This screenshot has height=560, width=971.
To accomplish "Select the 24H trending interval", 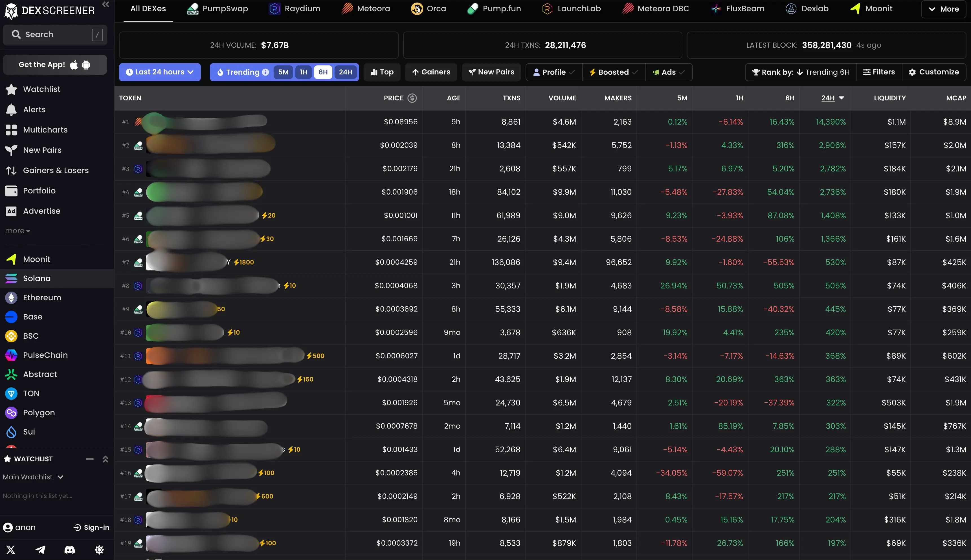I will pos(346,72).
